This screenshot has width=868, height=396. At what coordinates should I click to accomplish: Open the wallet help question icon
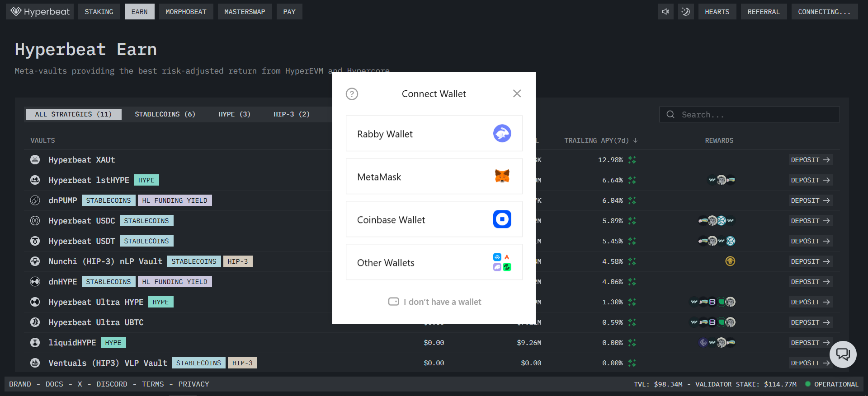coord(352,94)
